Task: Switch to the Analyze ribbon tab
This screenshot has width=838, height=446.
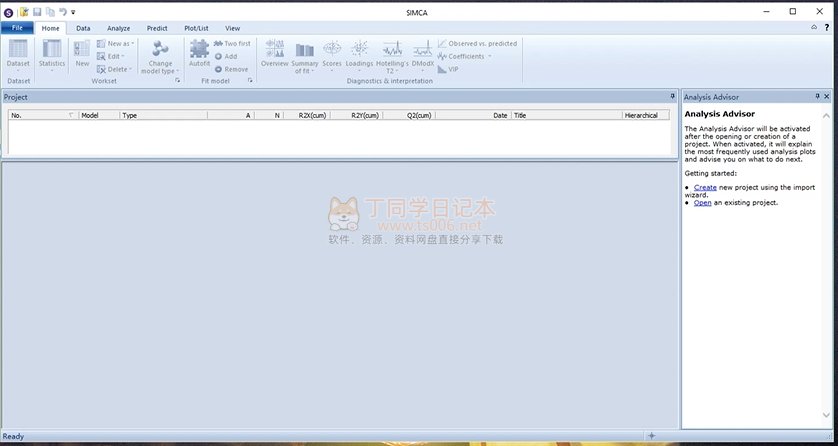Action: (x=119, y=28)
